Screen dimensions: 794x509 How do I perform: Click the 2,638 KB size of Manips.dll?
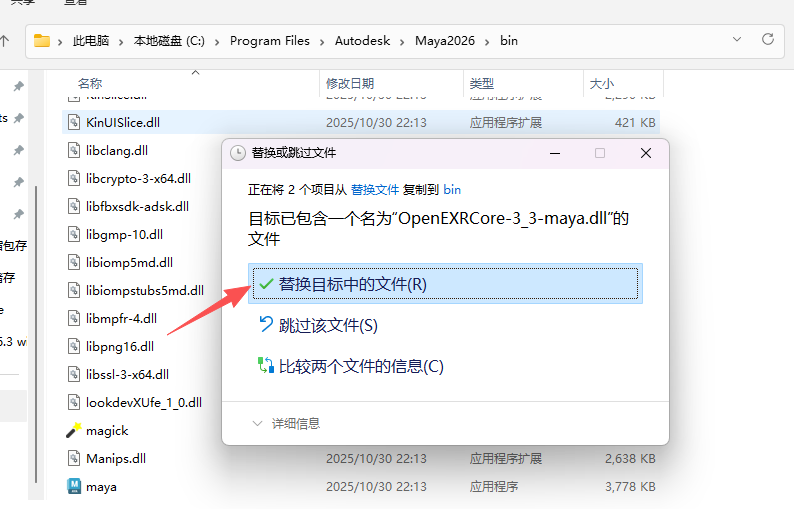click(630, 459)
